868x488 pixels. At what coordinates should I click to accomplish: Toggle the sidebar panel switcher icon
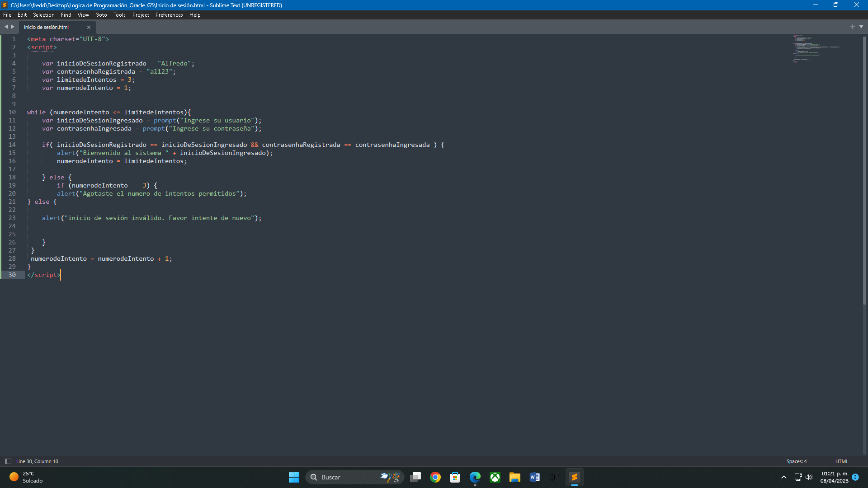[x=8, y=461]
